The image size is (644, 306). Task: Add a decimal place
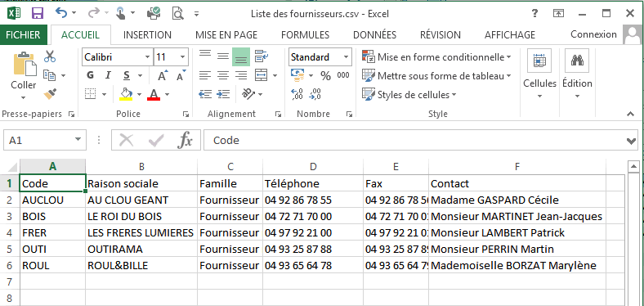tap(297, 95)
